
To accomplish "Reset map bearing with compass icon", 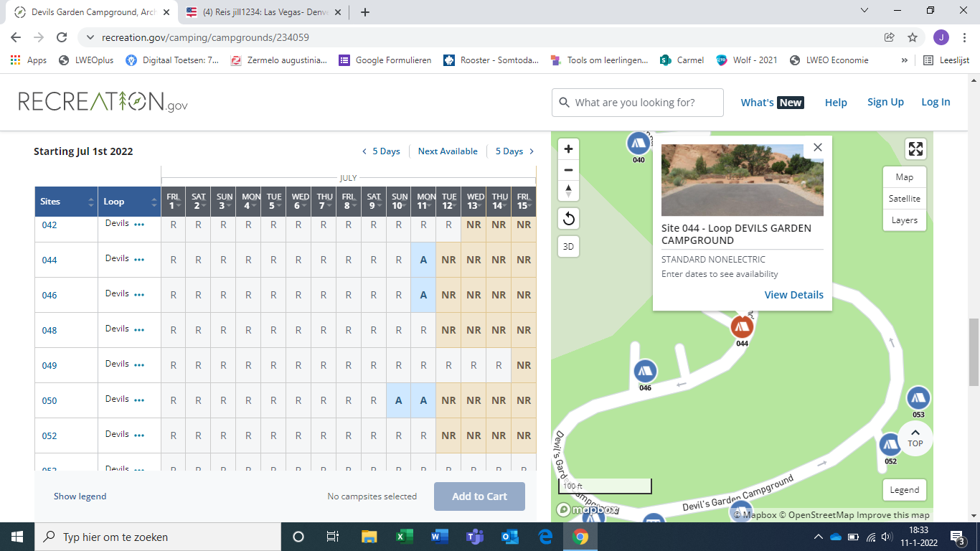I will point(568,191).
